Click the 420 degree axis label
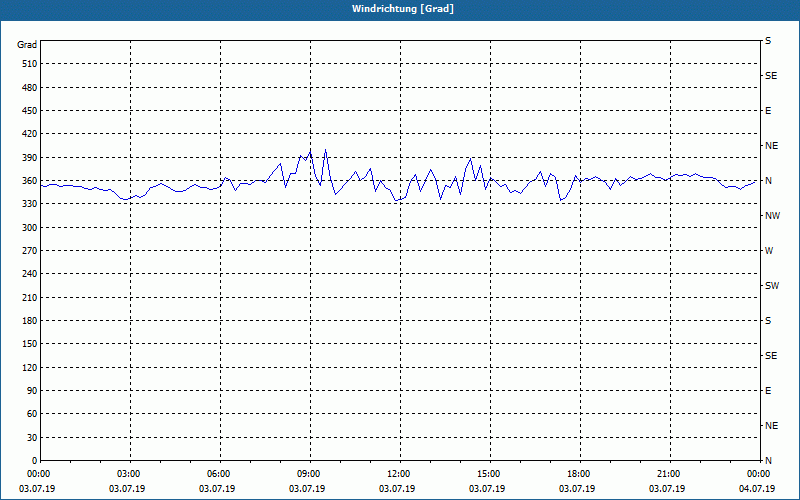 (x=29, y=134)
